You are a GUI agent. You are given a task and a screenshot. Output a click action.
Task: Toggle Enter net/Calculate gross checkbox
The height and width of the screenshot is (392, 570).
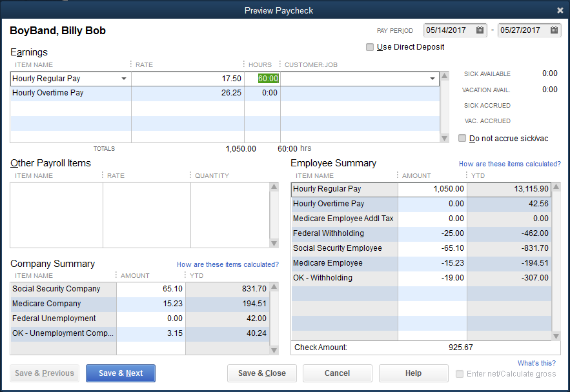[460, 374]
